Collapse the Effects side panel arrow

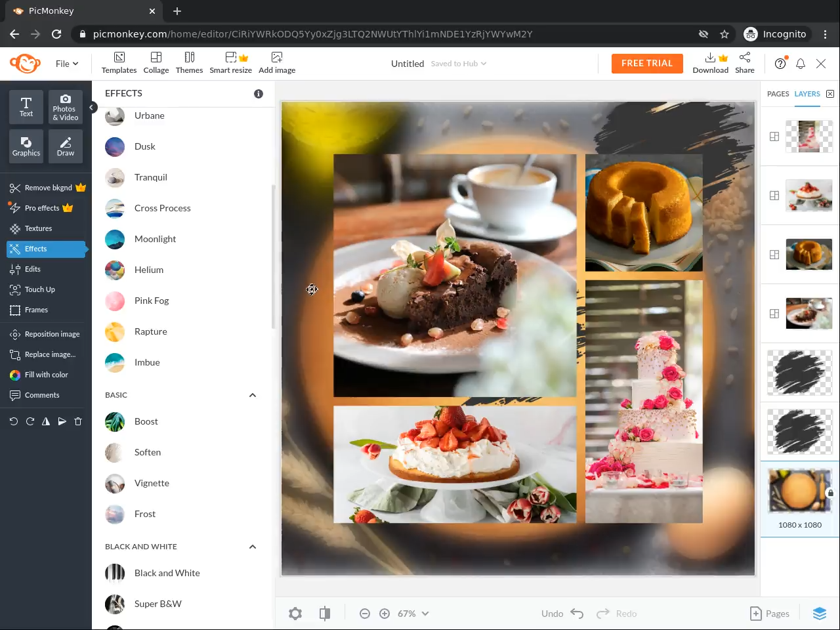93,107
